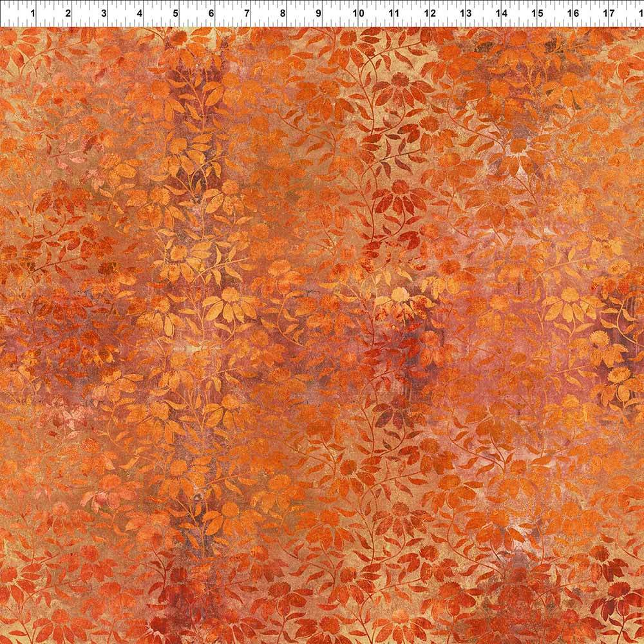
Task: Click the number 11 on the ruler
Action: (394, 12)
